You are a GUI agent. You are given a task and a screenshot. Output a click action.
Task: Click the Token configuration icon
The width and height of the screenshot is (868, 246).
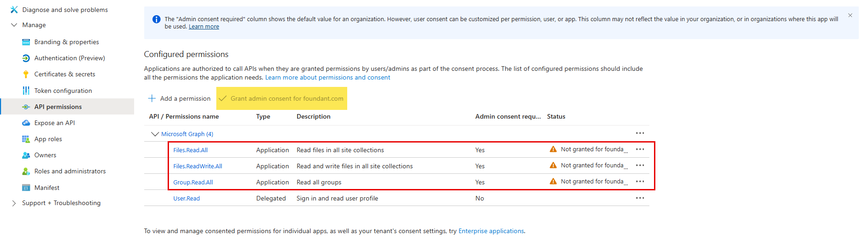pos(26,91)
